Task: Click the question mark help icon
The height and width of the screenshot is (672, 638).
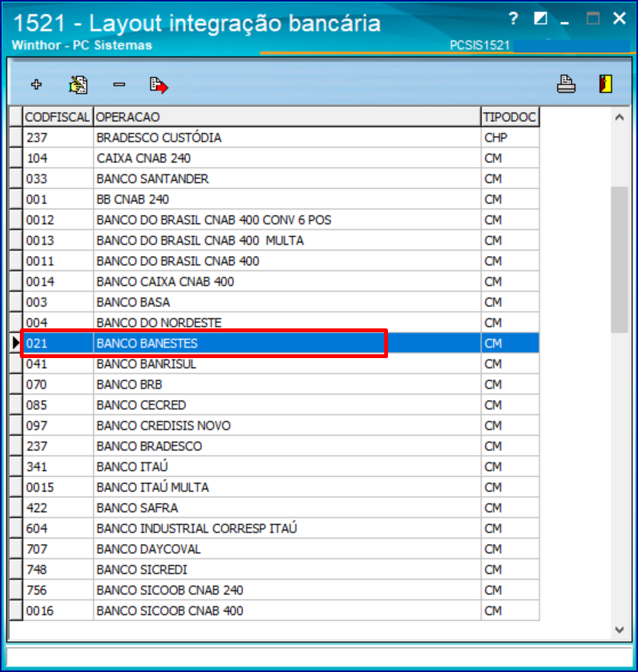Action: 513,18
